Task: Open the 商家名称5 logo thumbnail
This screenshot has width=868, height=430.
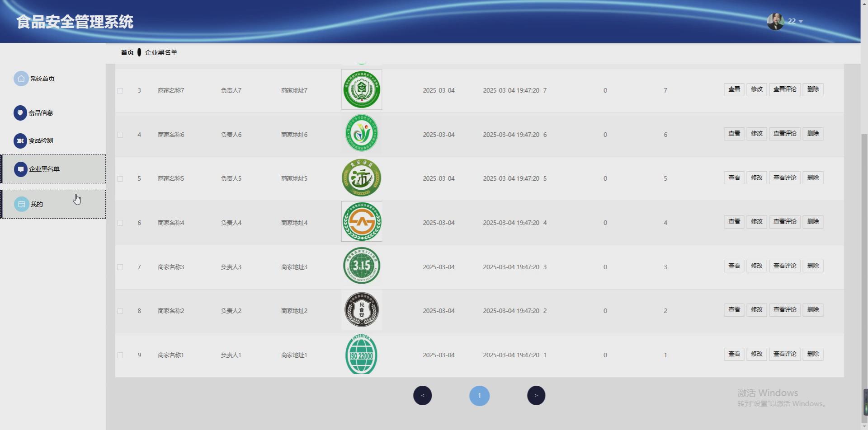Action: 362,178
